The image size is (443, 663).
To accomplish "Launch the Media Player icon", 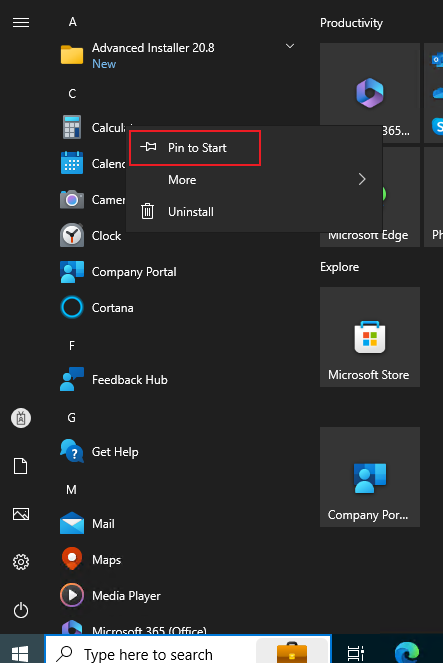I will (x=72, y=595).
